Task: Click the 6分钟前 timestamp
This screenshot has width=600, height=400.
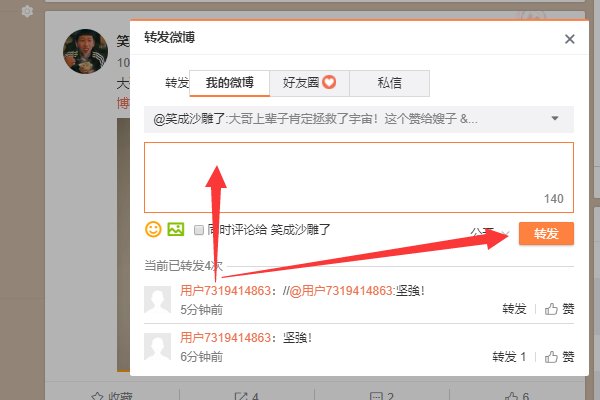Action: (201, 357)
